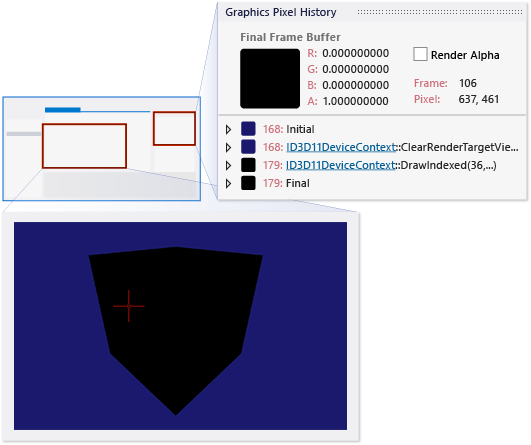The width and height of the screenshot is (531, 445).
Task: Expand the 168 ClearRenderTargetView event row
Action: click(229, 147)
